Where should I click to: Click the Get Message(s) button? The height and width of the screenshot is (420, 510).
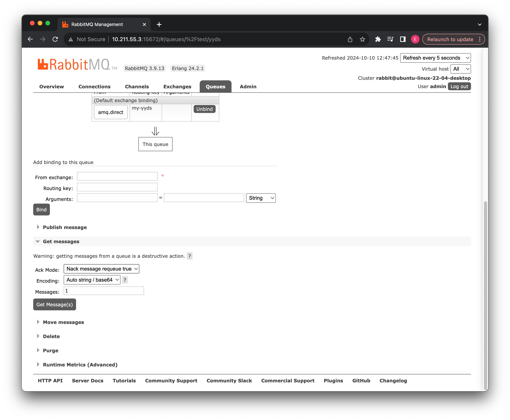55,304
